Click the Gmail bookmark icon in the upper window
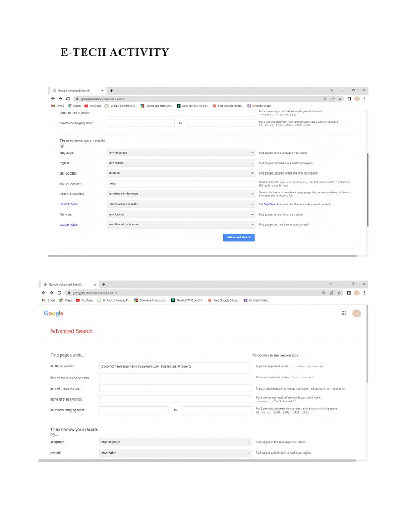Image resolution: width=399 pixels, height=532 pixels. (x=53, y=105)
